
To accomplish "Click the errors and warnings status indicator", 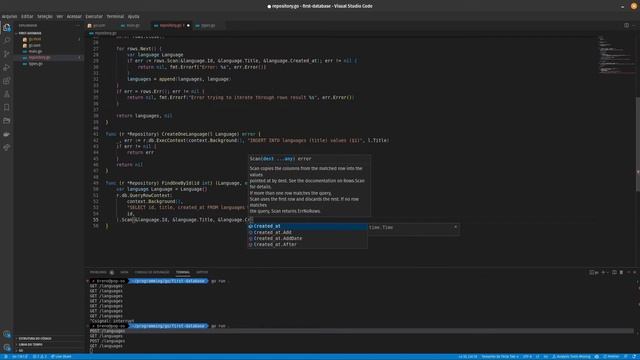I will click(40, 357).
